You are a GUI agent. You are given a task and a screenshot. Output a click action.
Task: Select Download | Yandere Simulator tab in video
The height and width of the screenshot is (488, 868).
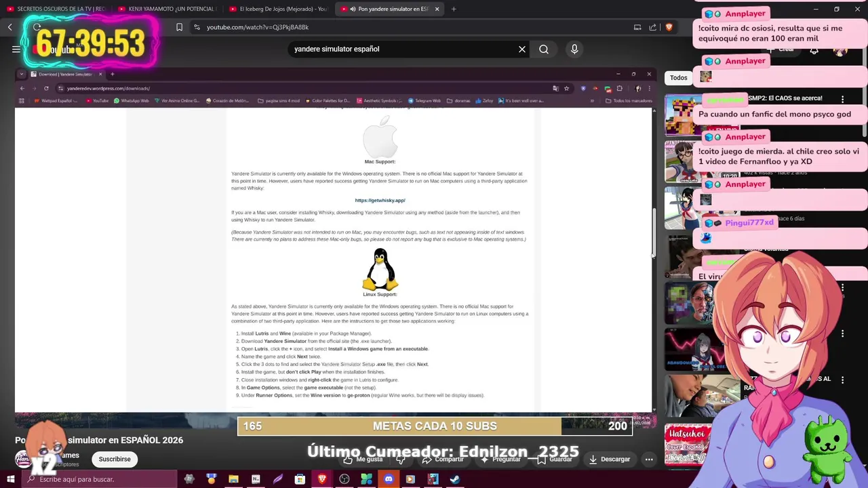click(65, 74)
